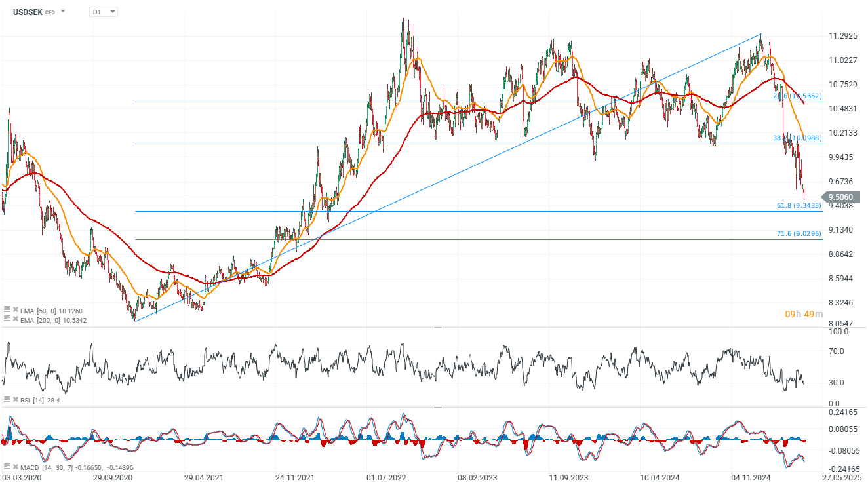Remove the EMA 50 indicator with X
This screenshot has width=868, height=489.
coord(15,311)
